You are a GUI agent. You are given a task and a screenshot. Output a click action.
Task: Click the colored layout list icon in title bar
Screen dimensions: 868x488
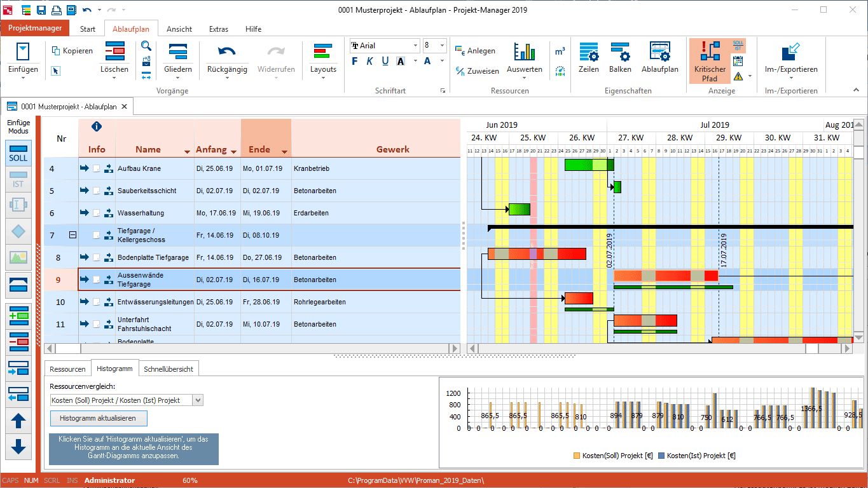pos(26,10)
